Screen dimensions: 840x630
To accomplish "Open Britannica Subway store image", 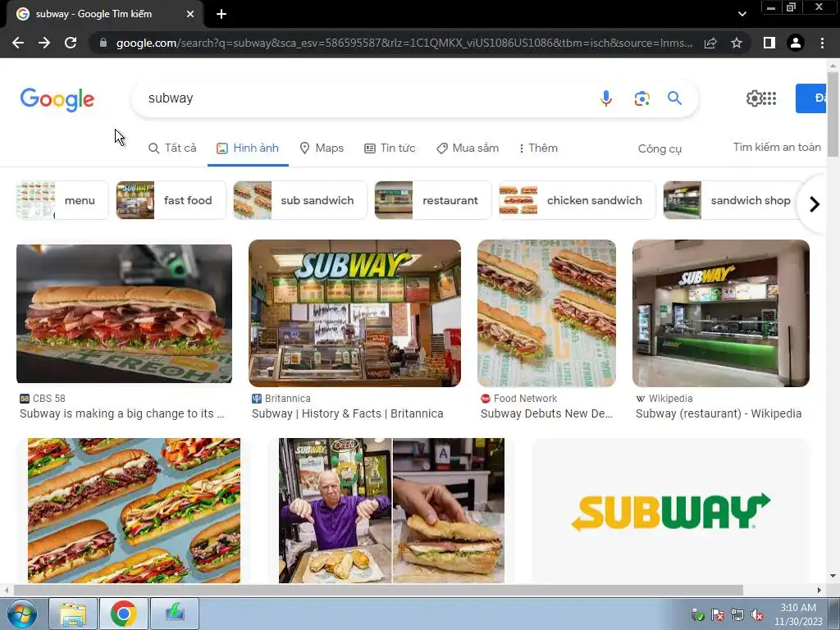I will pos(354,313).
